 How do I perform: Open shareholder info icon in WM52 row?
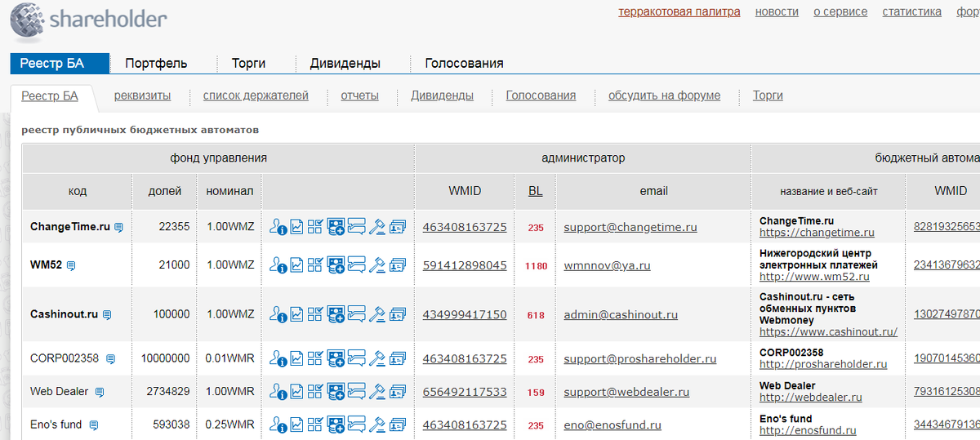278,265
